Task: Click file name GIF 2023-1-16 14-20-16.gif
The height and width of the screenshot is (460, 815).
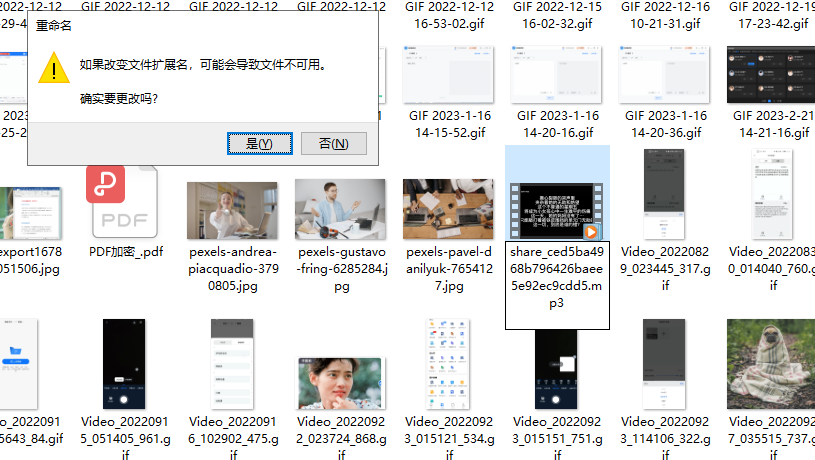Action: [x=558, y=124]
